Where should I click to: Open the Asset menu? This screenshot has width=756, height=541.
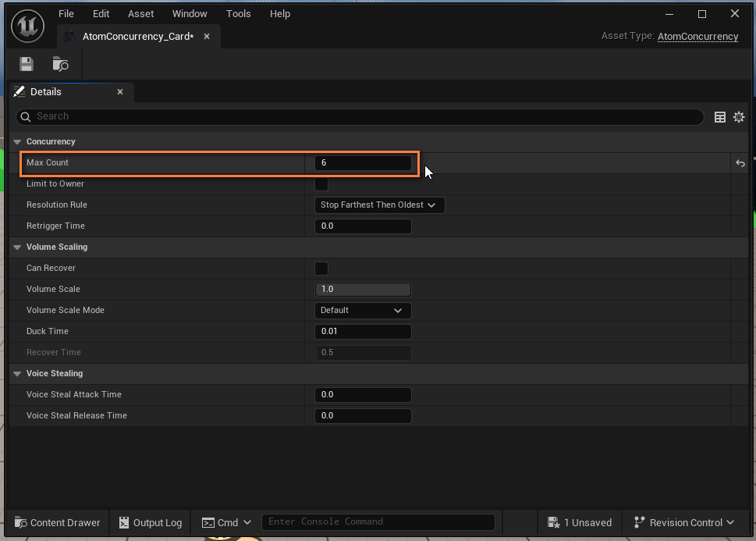pyautogui.click(x=140, y=14)
